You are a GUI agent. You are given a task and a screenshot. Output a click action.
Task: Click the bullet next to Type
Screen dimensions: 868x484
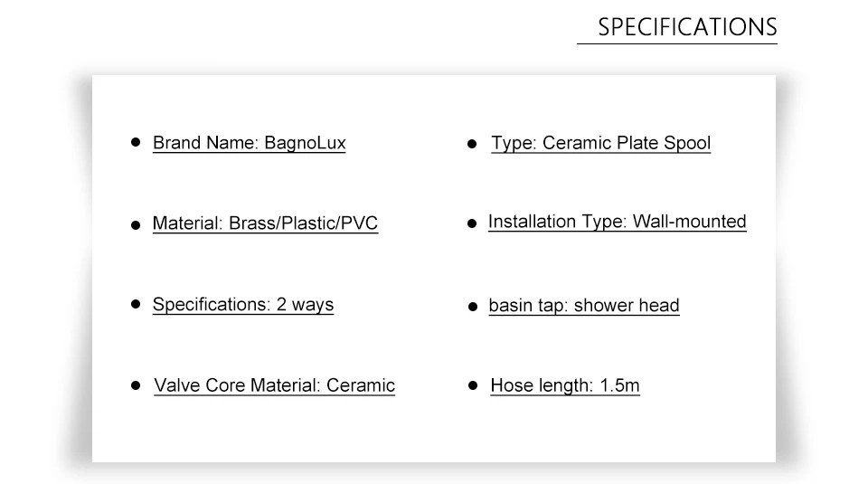point(472,144)
